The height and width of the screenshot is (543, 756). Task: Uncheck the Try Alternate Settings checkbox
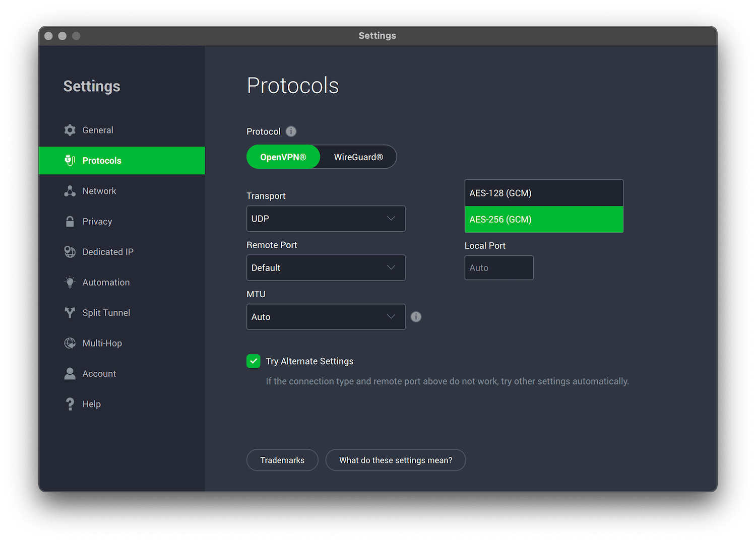pyautogui.click(x=254, y=361)
